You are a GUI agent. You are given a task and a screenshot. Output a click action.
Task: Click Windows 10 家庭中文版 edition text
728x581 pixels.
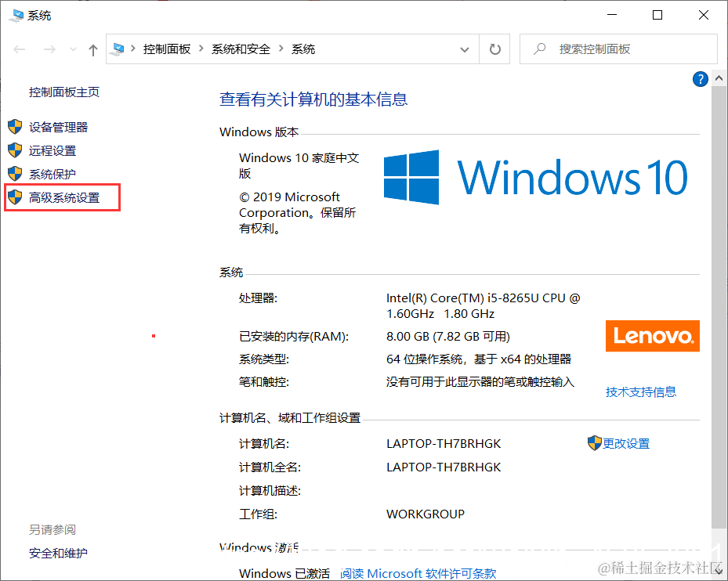(299, 166)
